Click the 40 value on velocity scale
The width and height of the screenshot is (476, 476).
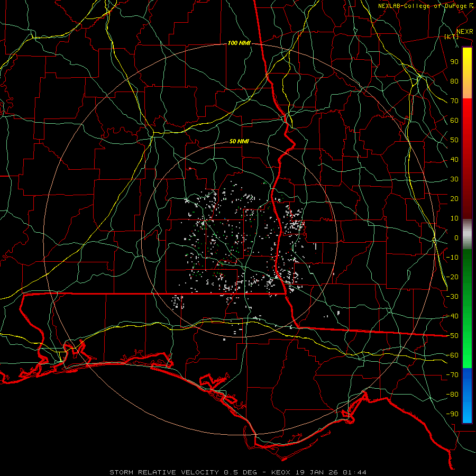pyautogui.click(x=454, y=159)
